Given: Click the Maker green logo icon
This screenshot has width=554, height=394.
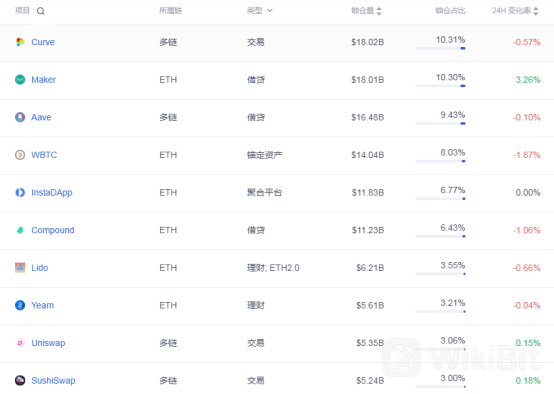Looking at the screenshot, I should (20, 80).
